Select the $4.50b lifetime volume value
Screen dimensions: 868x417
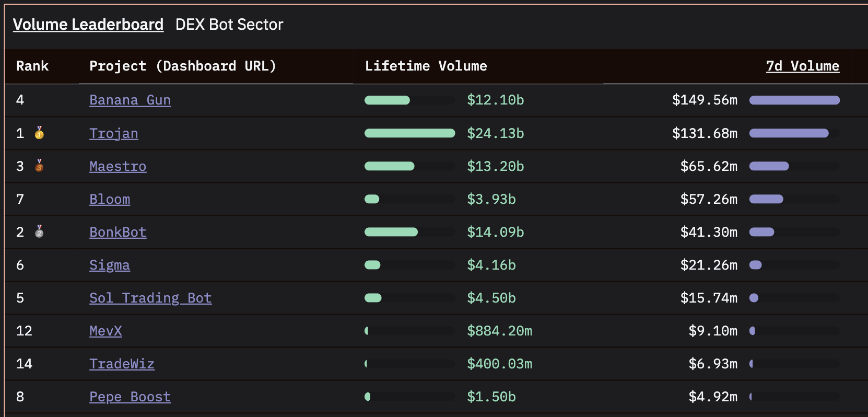click(x=491, y=298)
